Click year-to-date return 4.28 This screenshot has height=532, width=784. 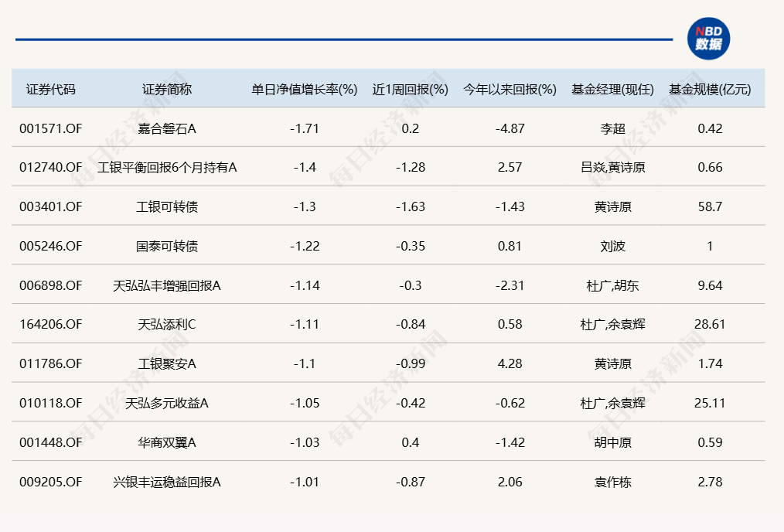click(510, 363)
